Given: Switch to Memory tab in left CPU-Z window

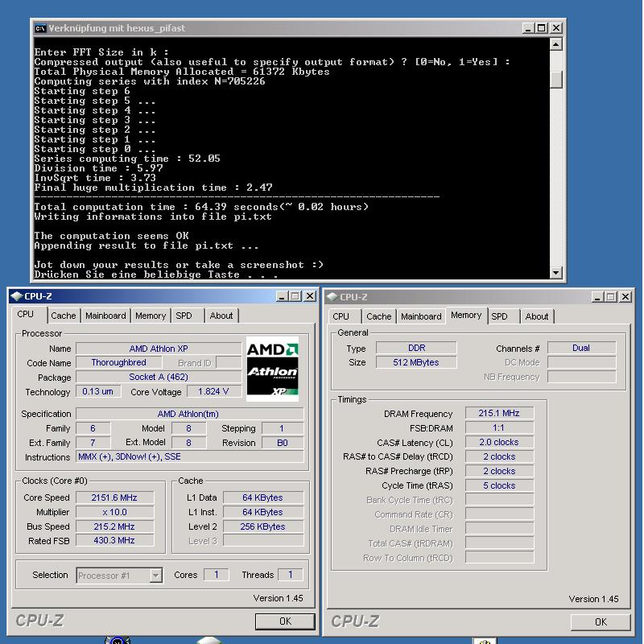Looking at the screenshot, I should (151, 316).
